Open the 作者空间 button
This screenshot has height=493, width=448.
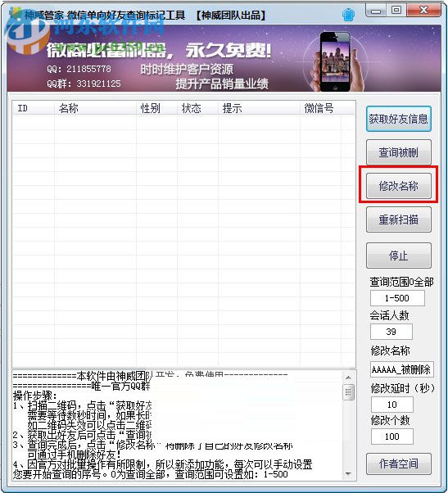[398, 464]
